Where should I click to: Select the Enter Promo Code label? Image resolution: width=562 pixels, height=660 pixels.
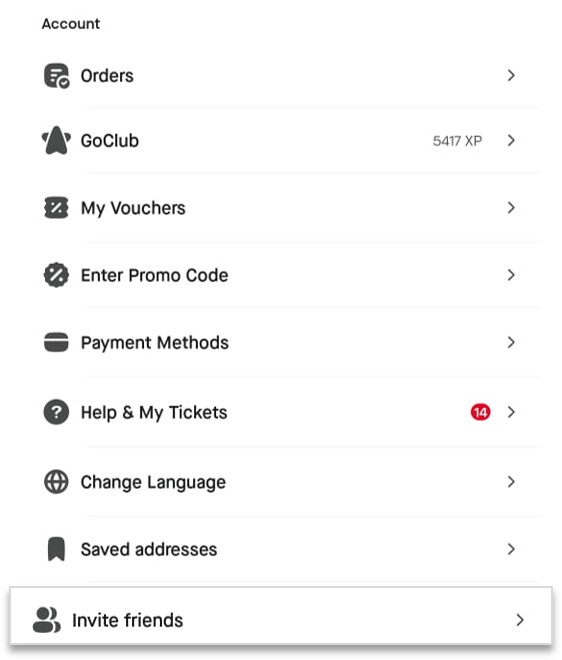[x=154, y=275]
